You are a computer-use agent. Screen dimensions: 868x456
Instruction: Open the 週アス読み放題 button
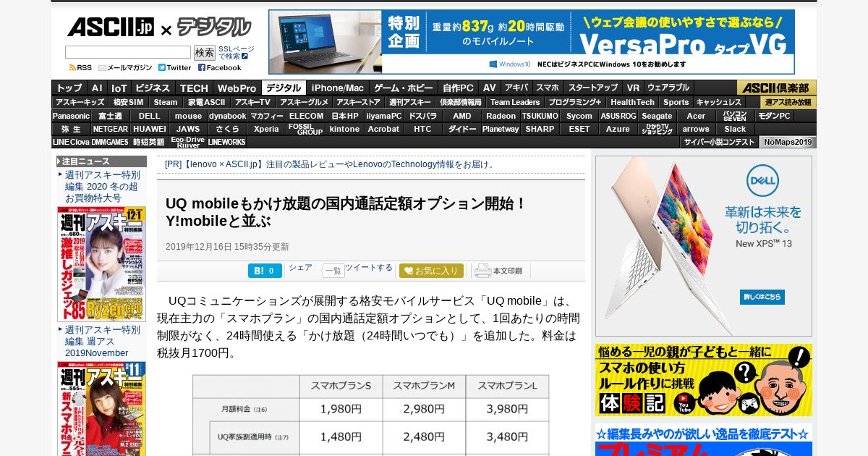pyautogui.click(x=788, y=102)
